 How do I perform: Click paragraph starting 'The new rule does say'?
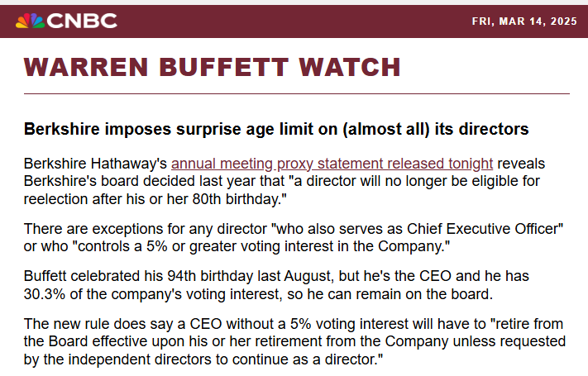(x=294, y=341)
